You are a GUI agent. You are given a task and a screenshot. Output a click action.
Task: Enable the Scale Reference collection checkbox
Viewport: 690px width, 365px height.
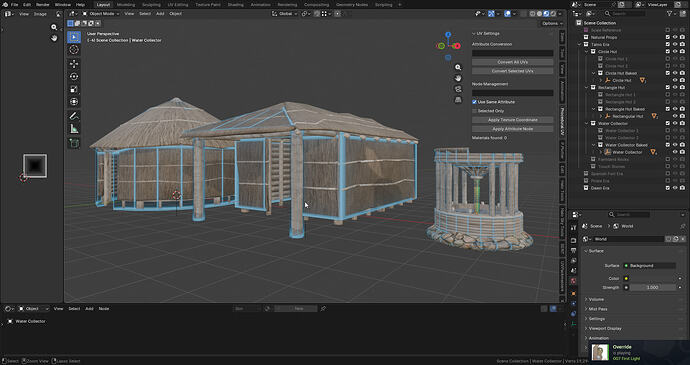[x=668, y=30]
